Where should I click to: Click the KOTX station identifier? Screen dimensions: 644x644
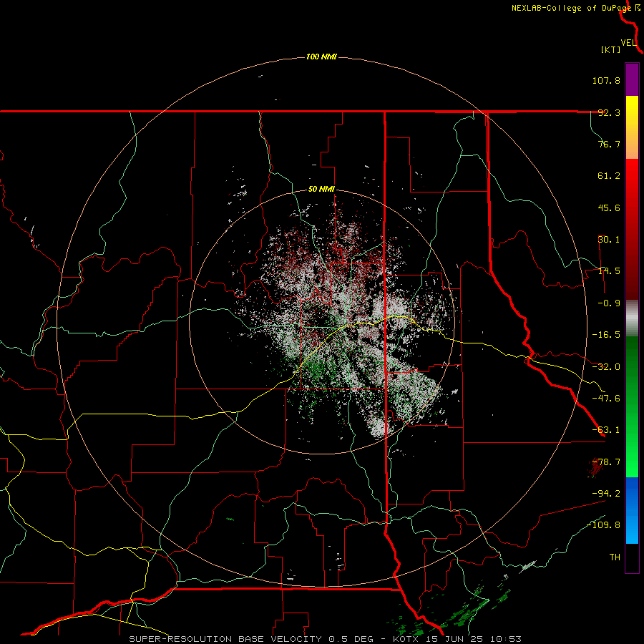(406, 639)
